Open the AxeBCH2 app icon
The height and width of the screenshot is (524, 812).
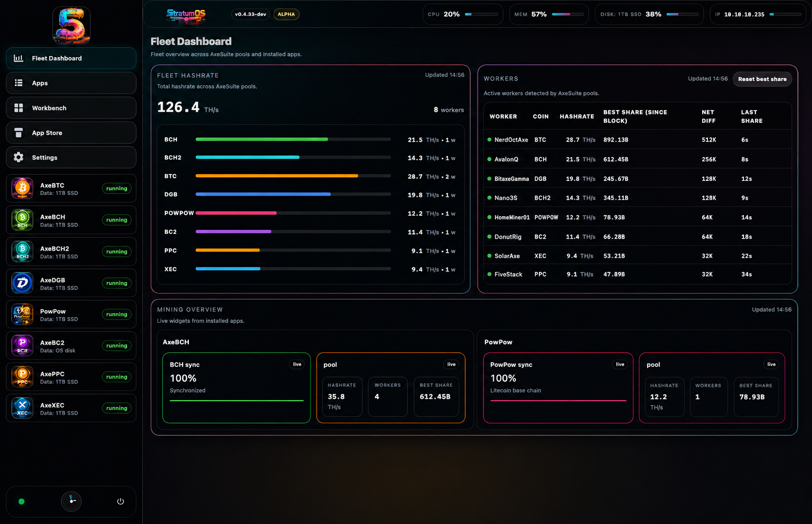[22, 251]
